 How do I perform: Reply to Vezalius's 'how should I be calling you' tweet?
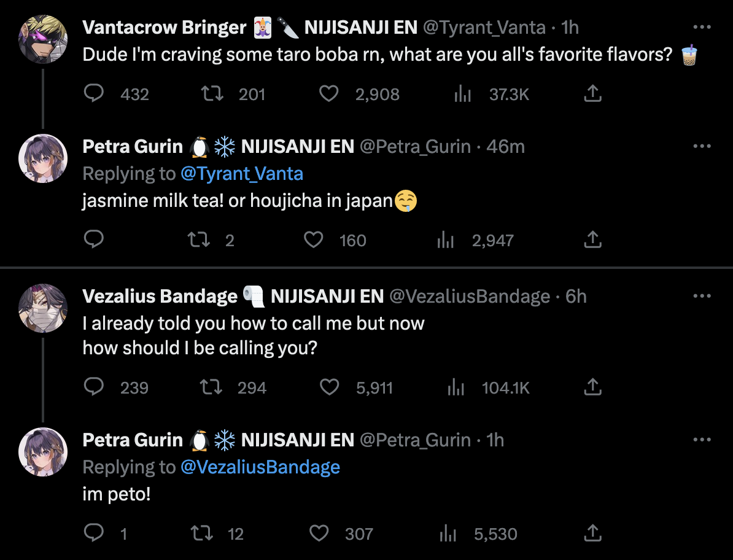click(x=93, y=387)
